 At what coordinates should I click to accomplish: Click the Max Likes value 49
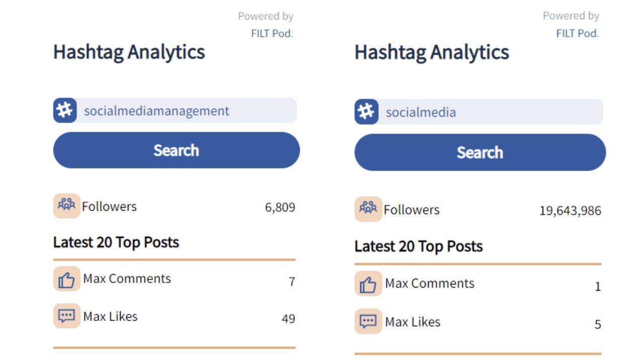[288, 319]
